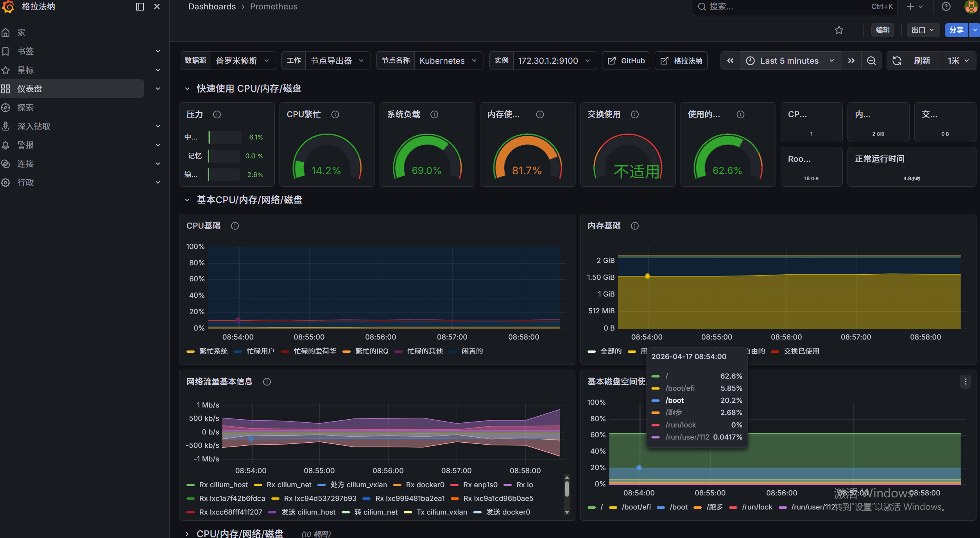Show info tooltip for CPU繁忙 panel
This screenshot has width=980, height=538.
coord(335,114)
